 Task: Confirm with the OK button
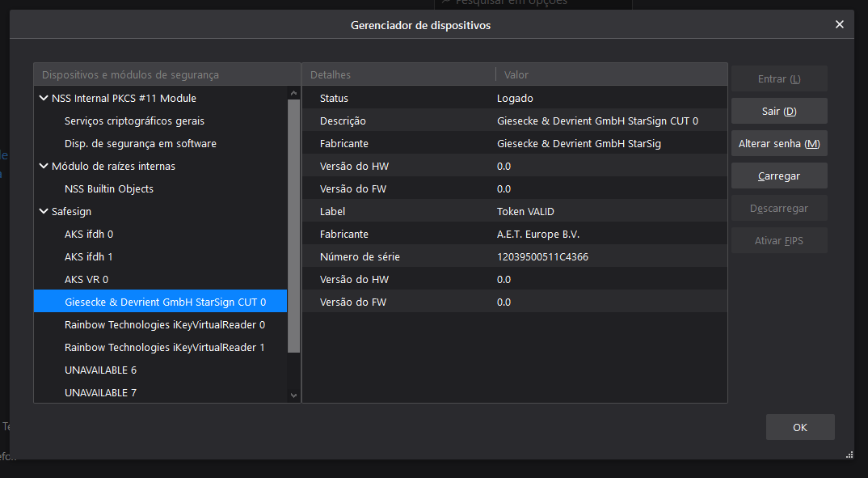click(799, 428)
